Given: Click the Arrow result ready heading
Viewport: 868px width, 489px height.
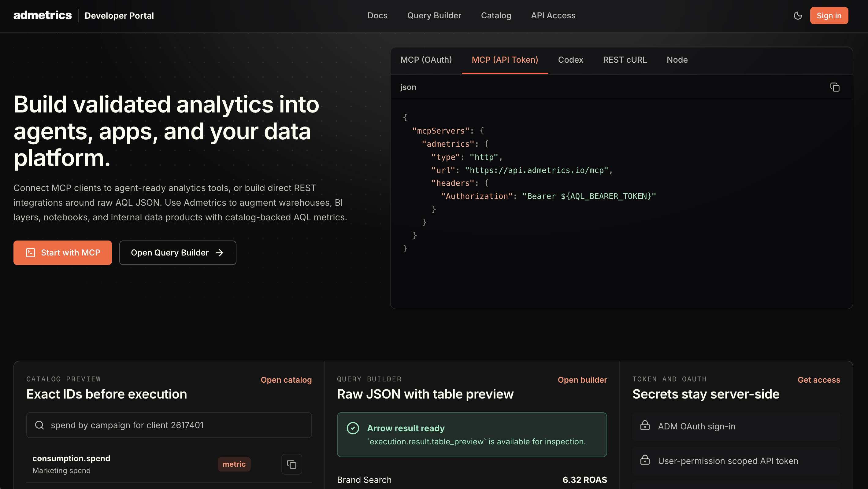Looking at the screenshot, I should [406, 428].
